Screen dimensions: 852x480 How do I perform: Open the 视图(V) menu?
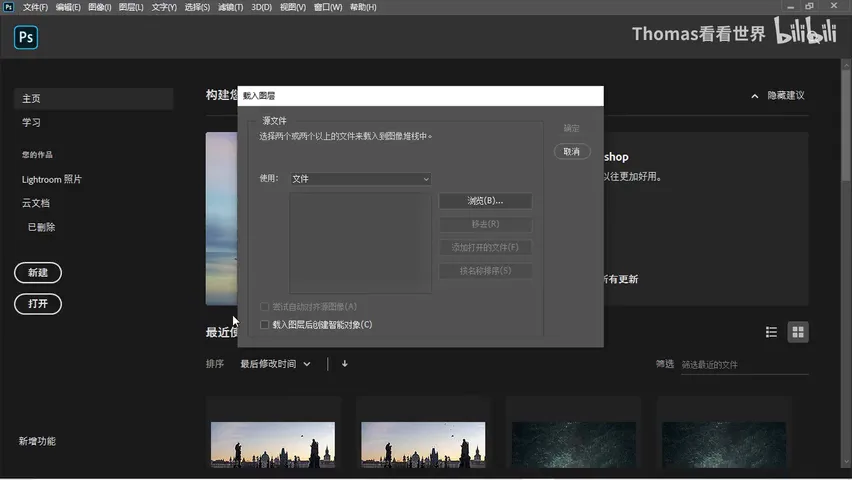point(293,7)
